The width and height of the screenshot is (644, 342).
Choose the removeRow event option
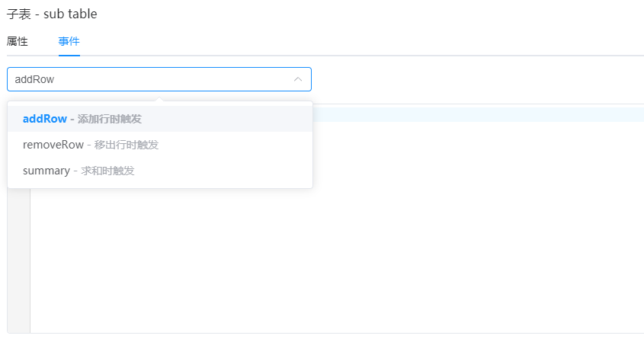tap(160, 145)
